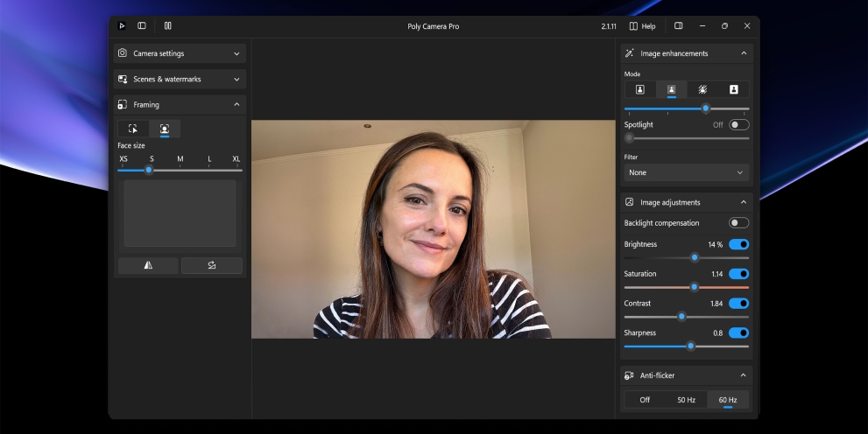Select the face tracking framing icon
This screenshot has height=434, width=868.
point(164,129)
